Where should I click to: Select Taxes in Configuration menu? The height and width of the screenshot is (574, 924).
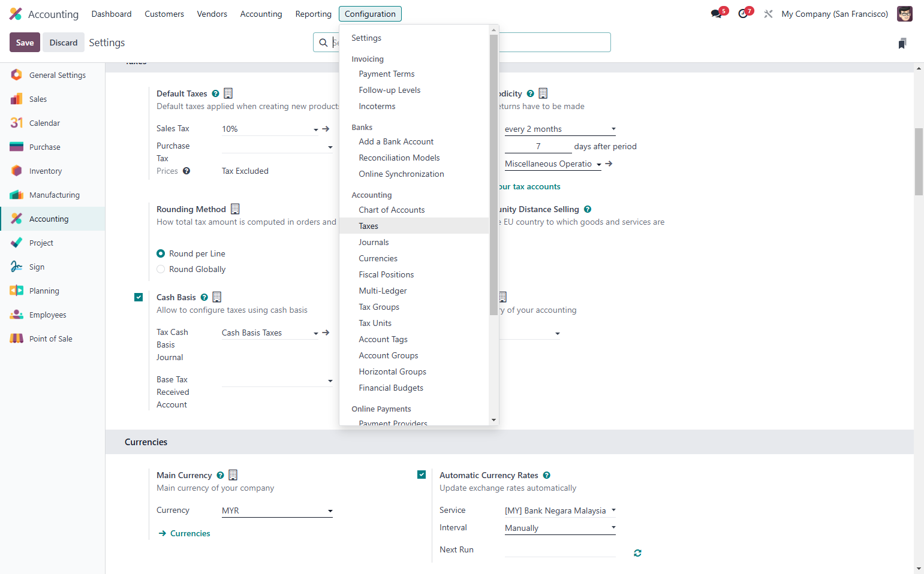414,226
